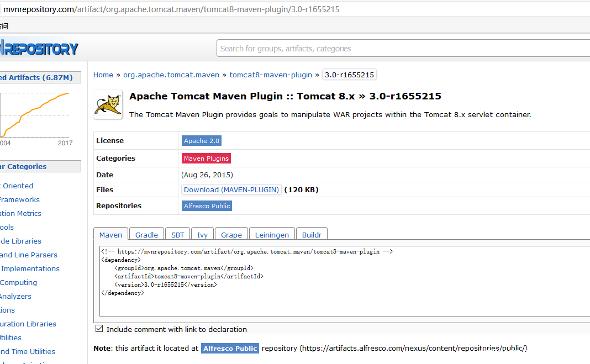Switch to the Buildr tab
This screenshot has width=590, height=364.
(312, 235)
